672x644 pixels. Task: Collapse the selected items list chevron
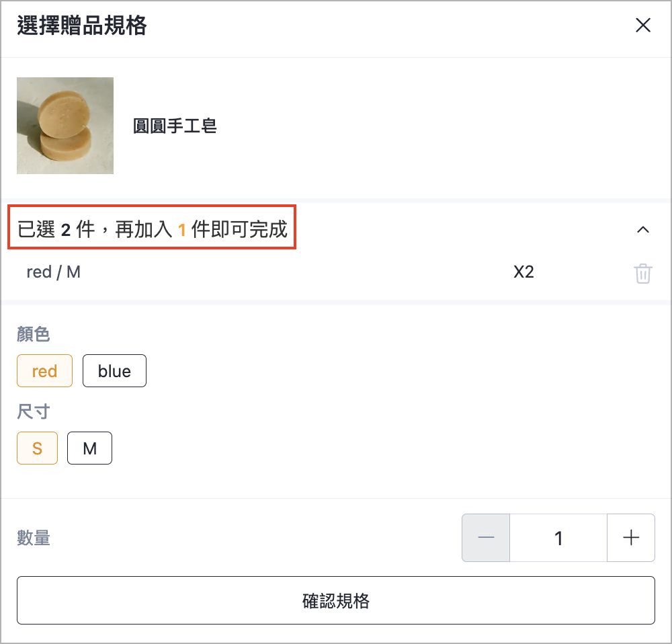pos(643,230)
